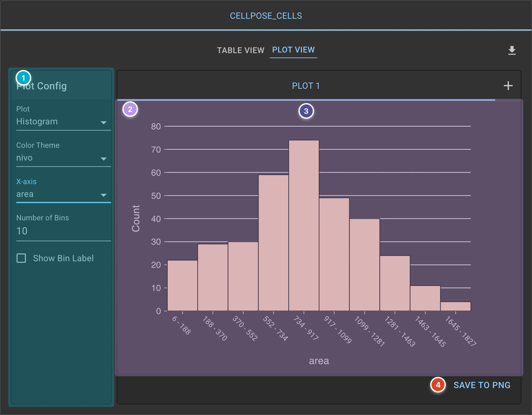The height and width of the screenshot is (415, 532).
Task: Click the Save to PNG button
Action: click(x=482, y=385)
